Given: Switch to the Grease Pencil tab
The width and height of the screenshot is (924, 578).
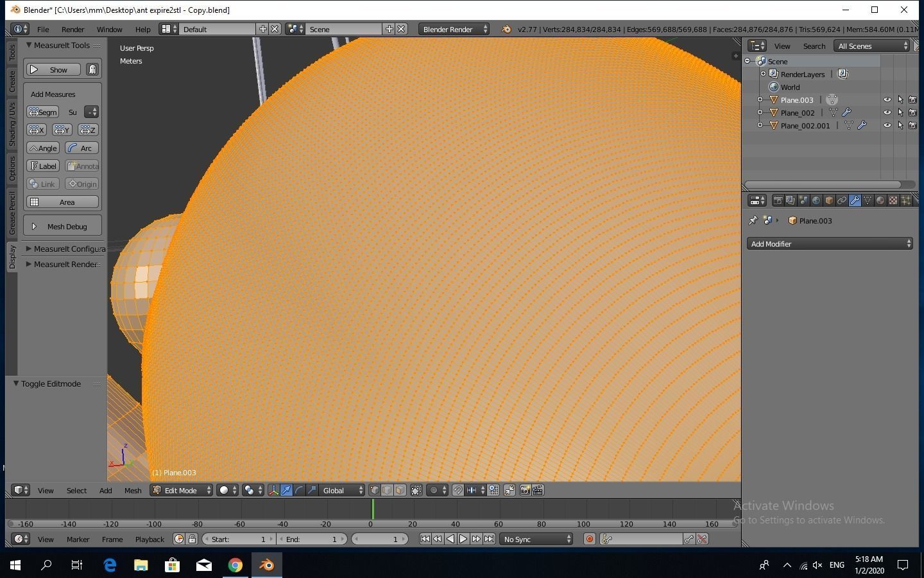Looking at the screenshot, I should point(12,213).
